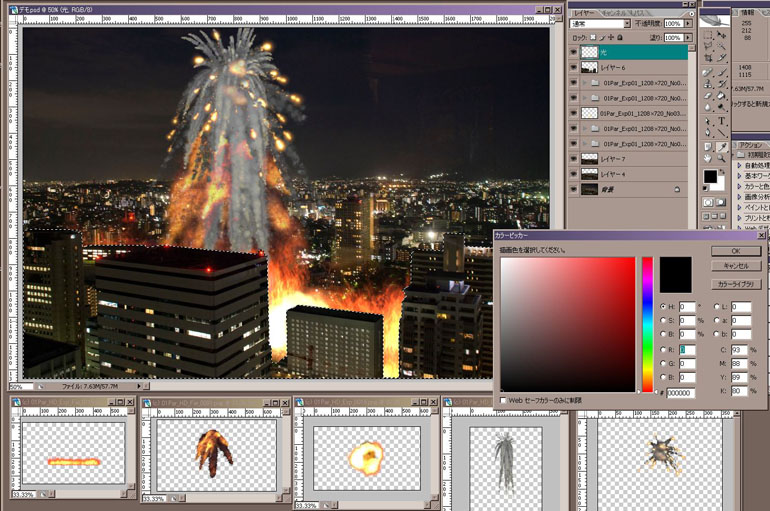Select the Rectangular Marquee tool

pyautogui.click(x=708, y=35)
